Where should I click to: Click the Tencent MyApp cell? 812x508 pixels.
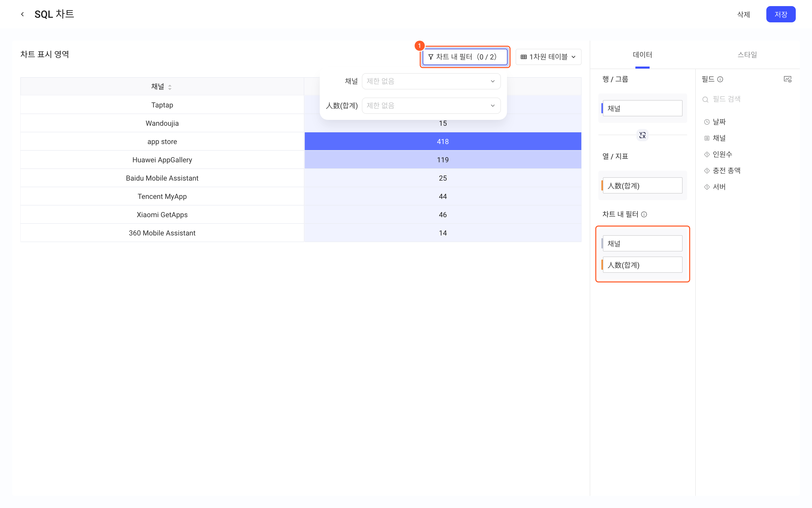(162, 197)
